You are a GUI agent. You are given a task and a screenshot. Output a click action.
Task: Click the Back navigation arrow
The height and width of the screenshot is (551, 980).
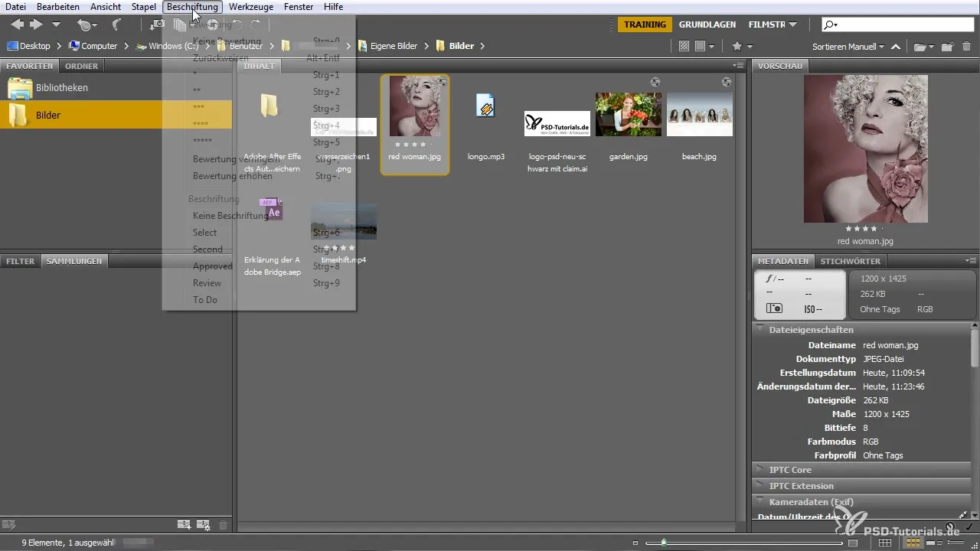[x=17, y=25]
